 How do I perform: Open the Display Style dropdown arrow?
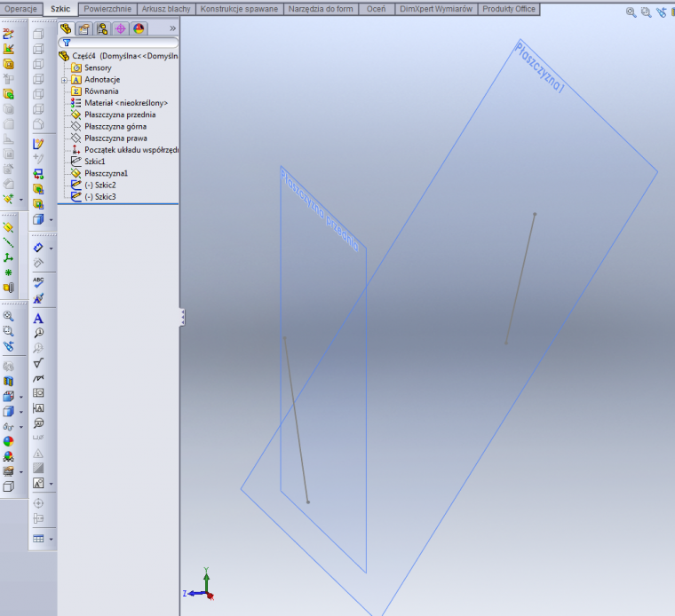point(21,412)
